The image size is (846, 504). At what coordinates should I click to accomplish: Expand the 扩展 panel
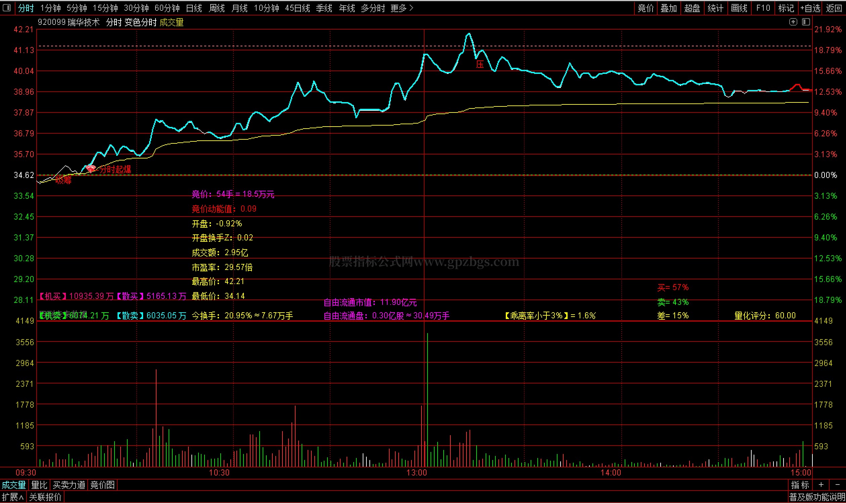pyautogui.click(x=12, y=498)
